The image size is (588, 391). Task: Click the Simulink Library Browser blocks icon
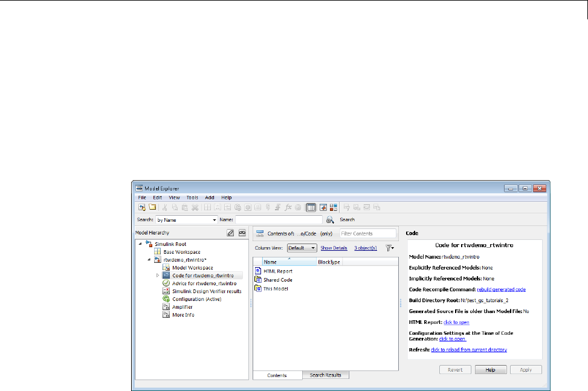click(334, 207)
